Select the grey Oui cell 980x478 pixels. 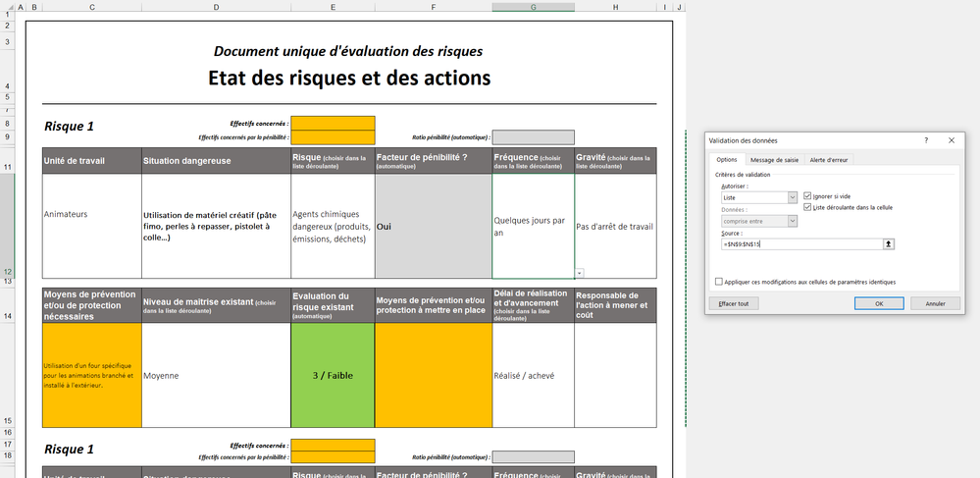[x=434, y=226]
